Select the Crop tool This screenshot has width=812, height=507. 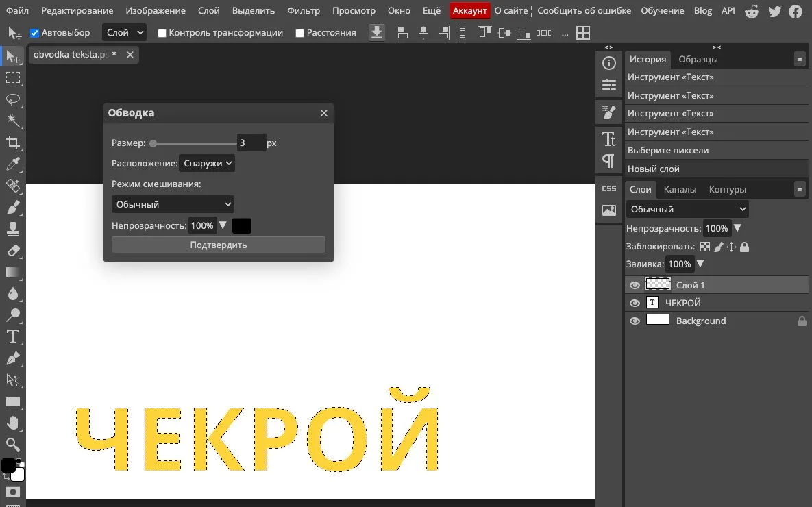tap(13, 143)
